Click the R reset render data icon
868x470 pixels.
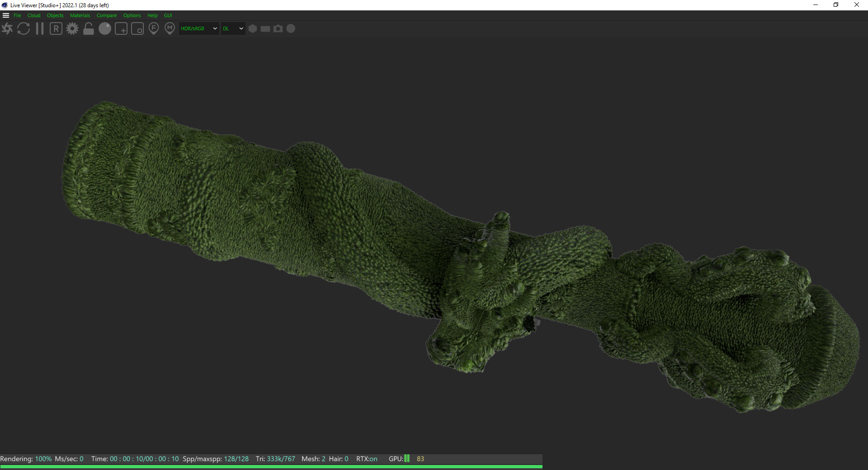point(56,29)
